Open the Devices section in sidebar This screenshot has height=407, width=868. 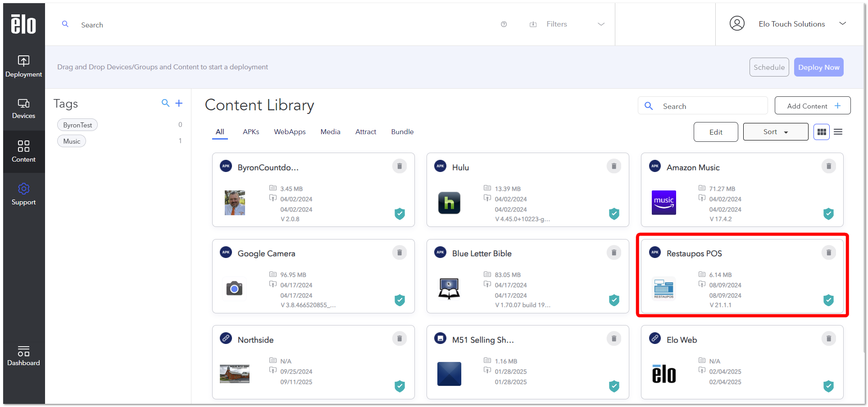coord(23,109)
